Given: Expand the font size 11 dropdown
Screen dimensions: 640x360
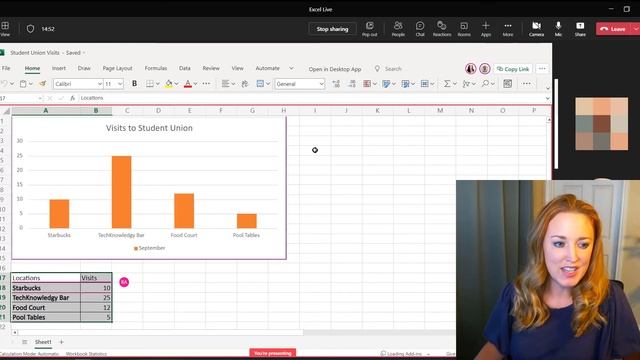Looking at the screenshot, I should tap(120, 84).
